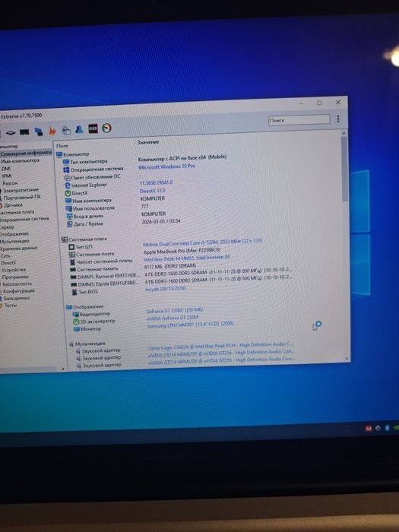The height and width of the screenshot is (532, 399).
Task: Select the Internet Explorer field row
Action: point(85,185)
